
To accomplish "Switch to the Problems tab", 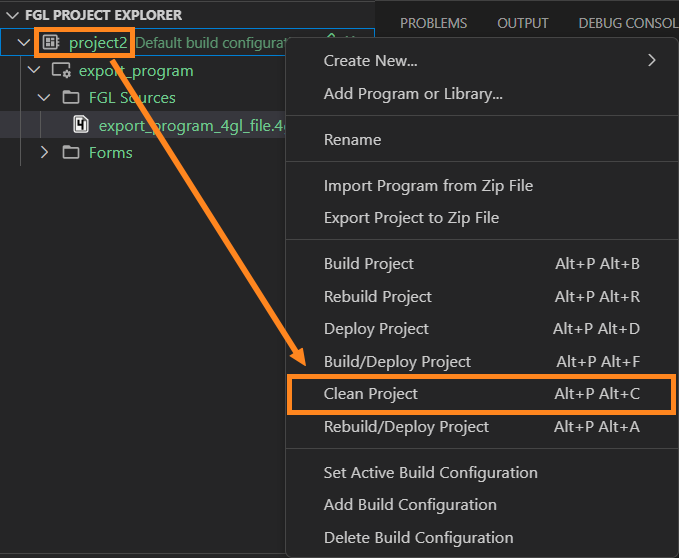I will [433, 23].
